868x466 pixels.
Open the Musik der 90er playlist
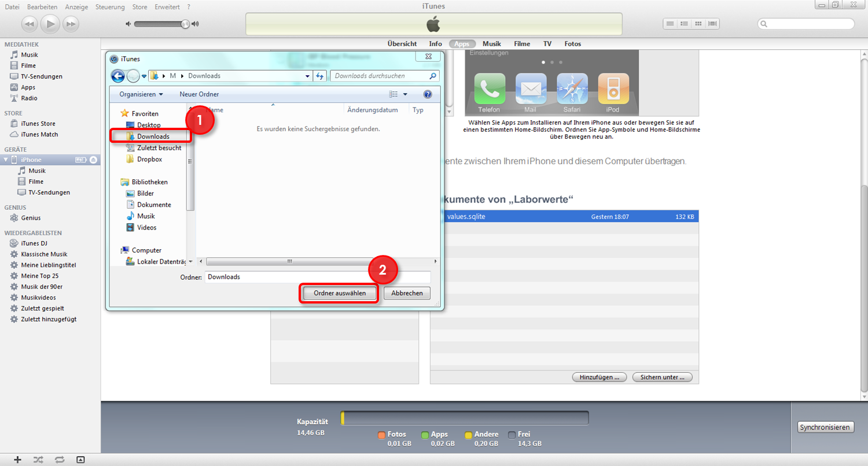[42, 287]
